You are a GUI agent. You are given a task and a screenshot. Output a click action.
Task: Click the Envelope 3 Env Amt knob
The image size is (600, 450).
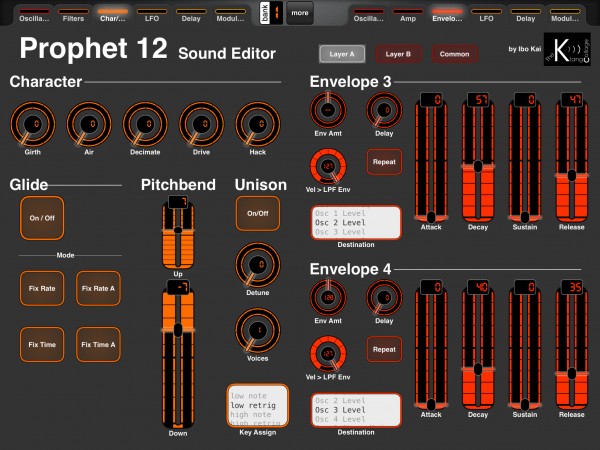(328, 110)
